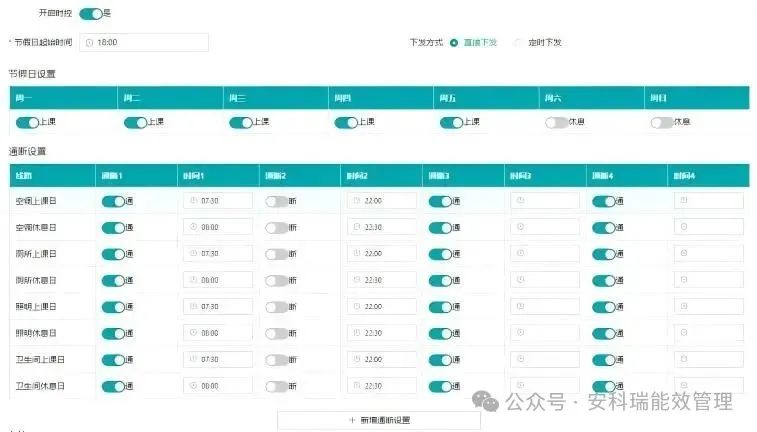This screenshot has height=432, width=757.
Task: Open 空调上课日 时间2 field showing 22:00
Action: 381,200
